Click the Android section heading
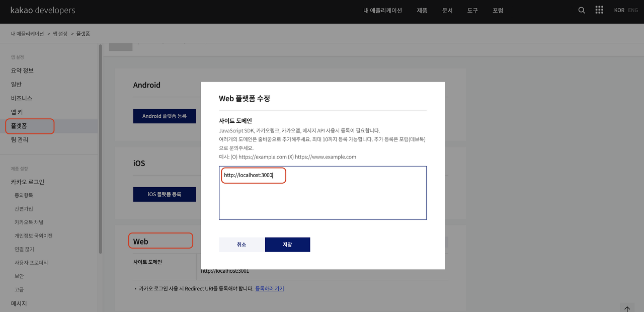 pos(147,85)
